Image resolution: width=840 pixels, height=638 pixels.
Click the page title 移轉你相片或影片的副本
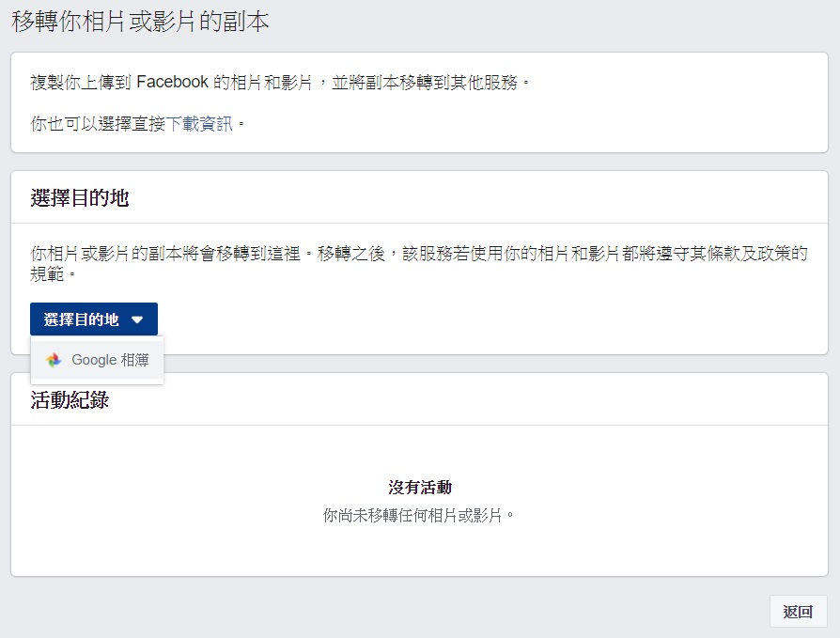pos(140,22)
